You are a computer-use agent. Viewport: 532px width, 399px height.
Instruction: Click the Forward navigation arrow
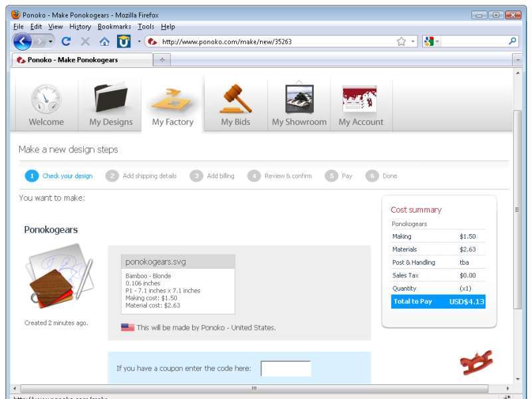39,42
